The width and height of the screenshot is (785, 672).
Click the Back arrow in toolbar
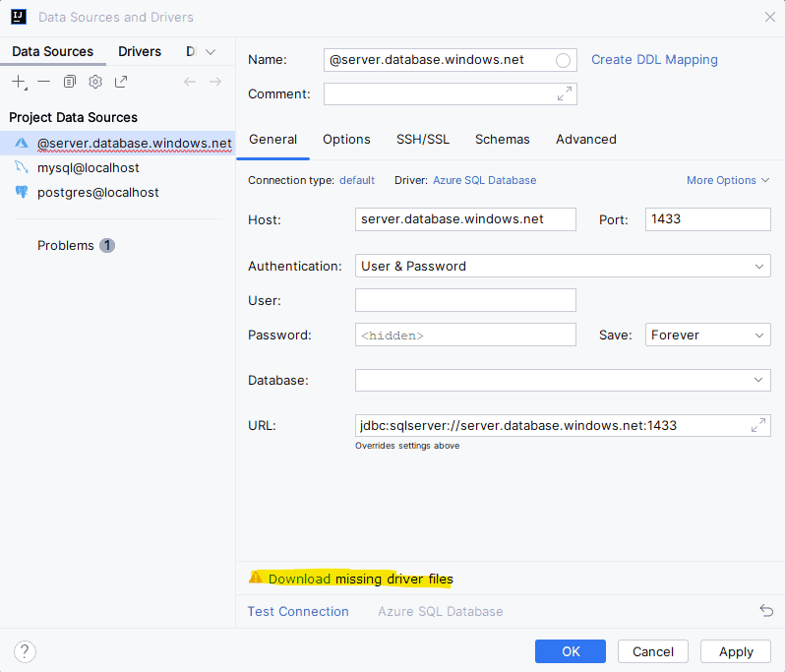(190, 82)
